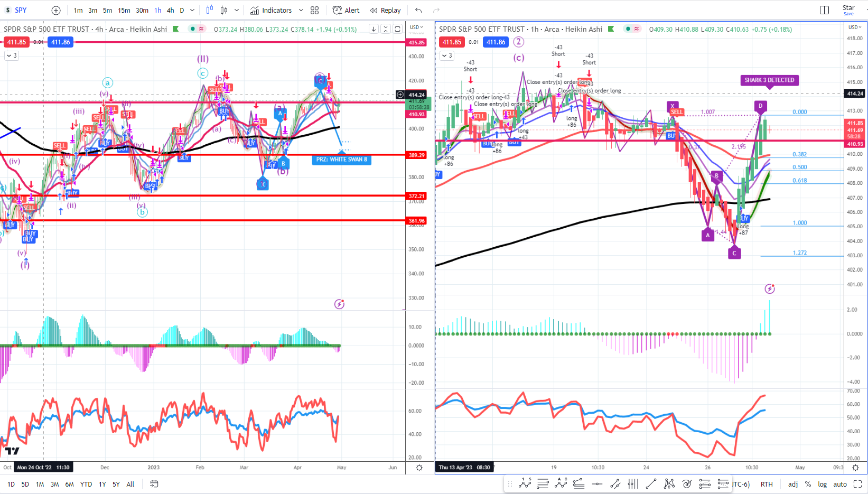The width and height of the screenshot is (868, 494).
Task: Toggle the log scale
Action: tap(823, 484)
